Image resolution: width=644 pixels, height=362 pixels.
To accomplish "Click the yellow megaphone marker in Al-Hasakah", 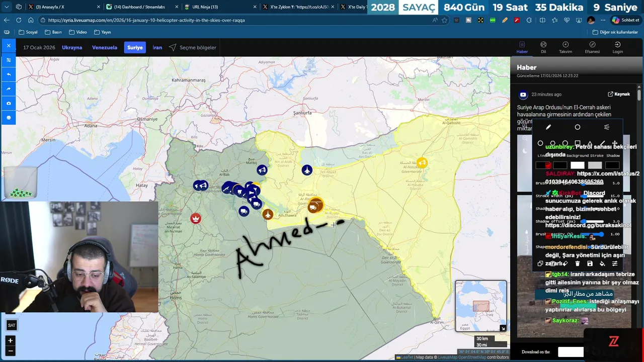I will (422, 162).
